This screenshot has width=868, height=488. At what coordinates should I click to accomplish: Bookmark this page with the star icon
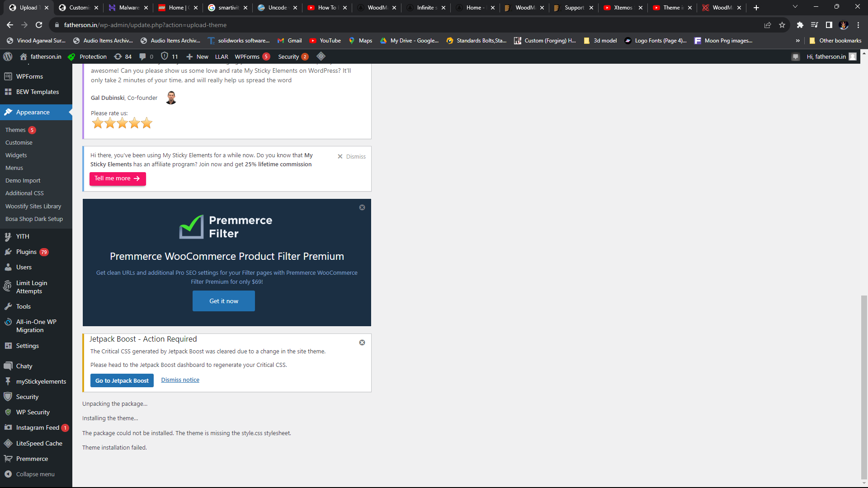click(782, 25)
